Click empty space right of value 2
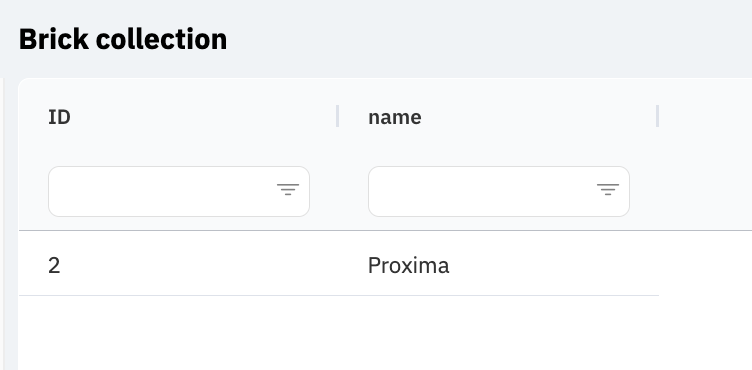This screenshot has height=370, width=752. tap(197, 265)
